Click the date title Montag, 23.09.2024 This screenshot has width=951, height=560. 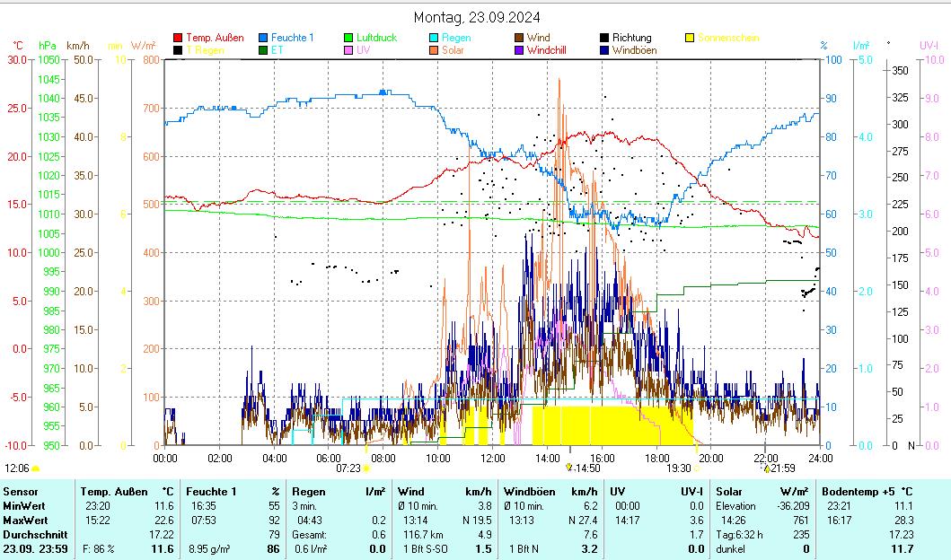click(x=477, y=17)
